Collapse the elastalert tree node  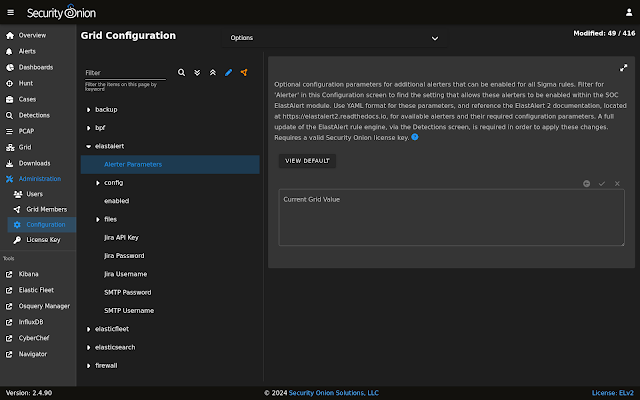(89, 146)
